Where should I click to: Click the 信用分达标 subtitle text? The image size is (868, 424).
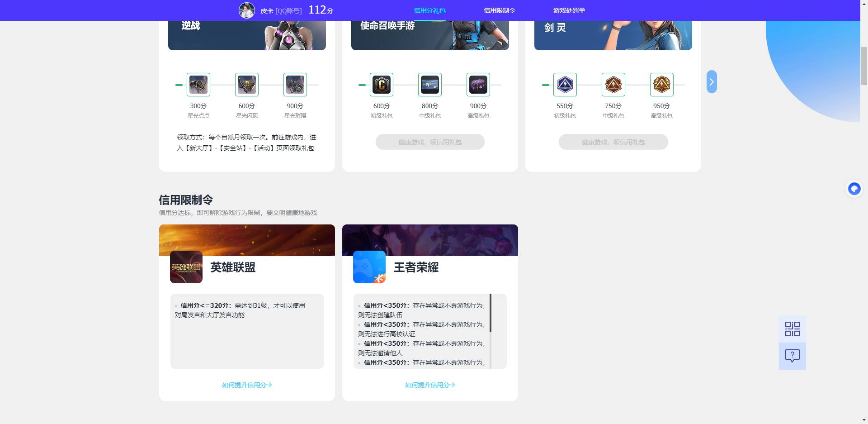(238, 213)
